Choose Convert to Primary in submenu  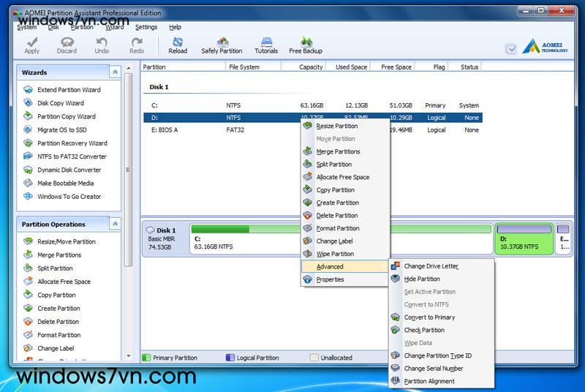[x=442, y=317]
